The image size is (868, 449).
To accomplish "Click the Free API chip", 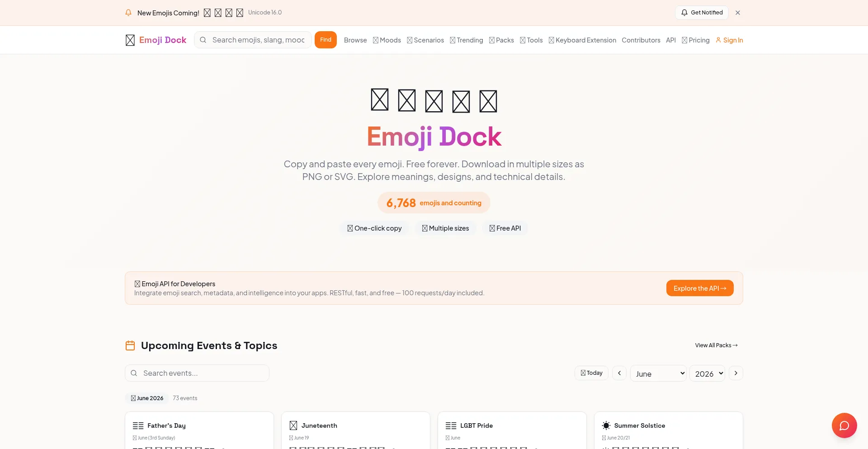I will pyautogui.click(x=505, y=228).
